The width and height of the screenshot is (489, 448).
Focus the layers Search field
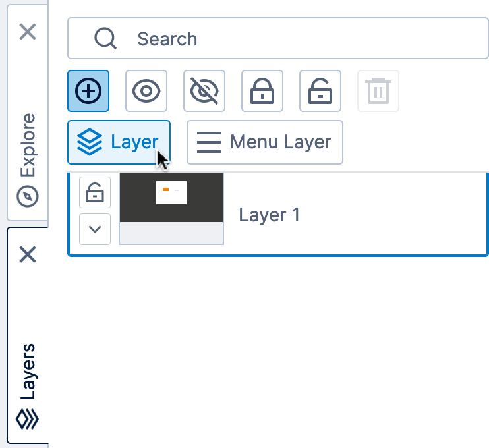point(278,38)
